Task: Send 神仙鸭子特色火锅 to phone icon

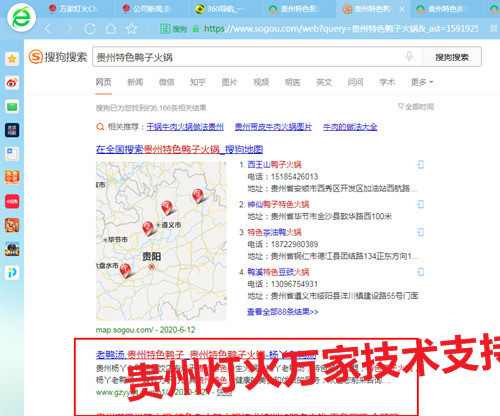Action: (420, 204)
